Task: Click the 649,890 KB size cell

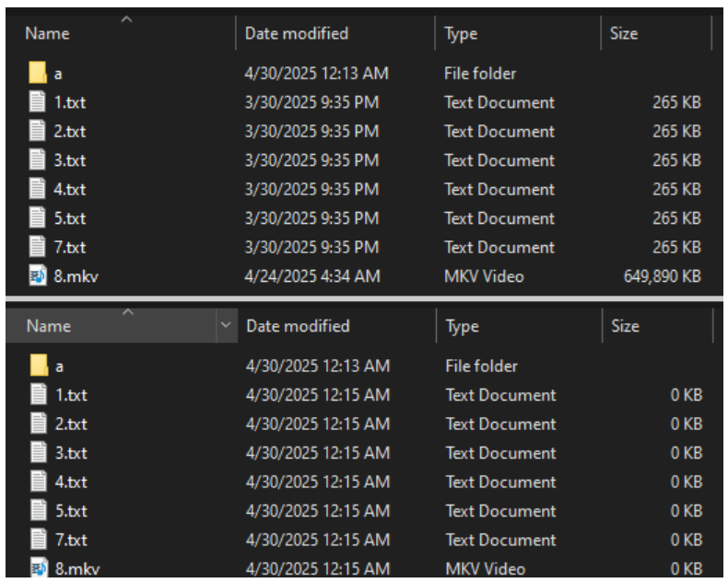Action: click(661, 275)
